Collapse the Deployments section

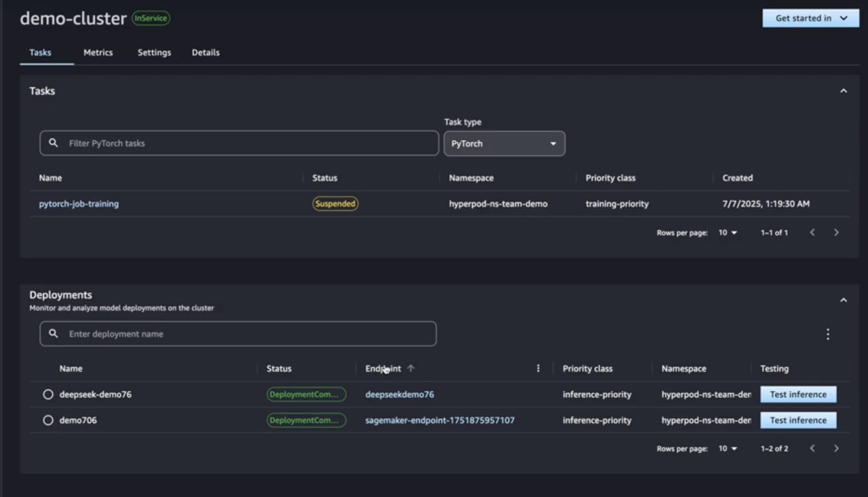843,300
